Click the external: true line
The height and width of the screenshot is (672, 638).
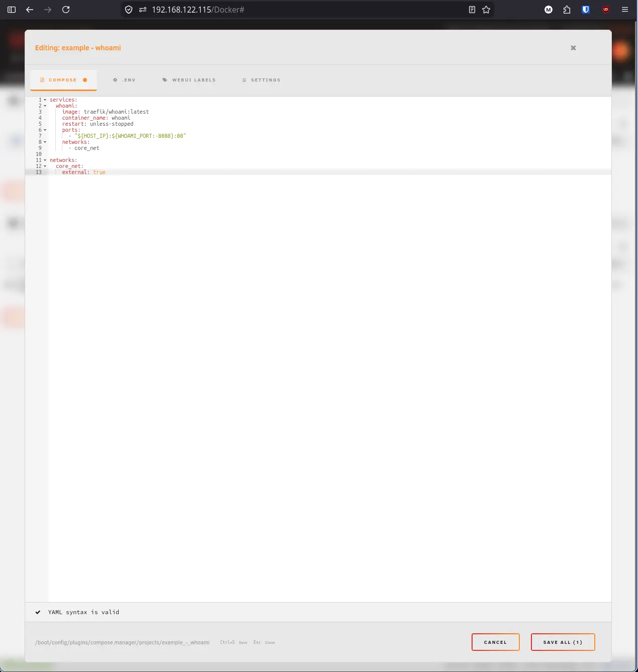84,173
